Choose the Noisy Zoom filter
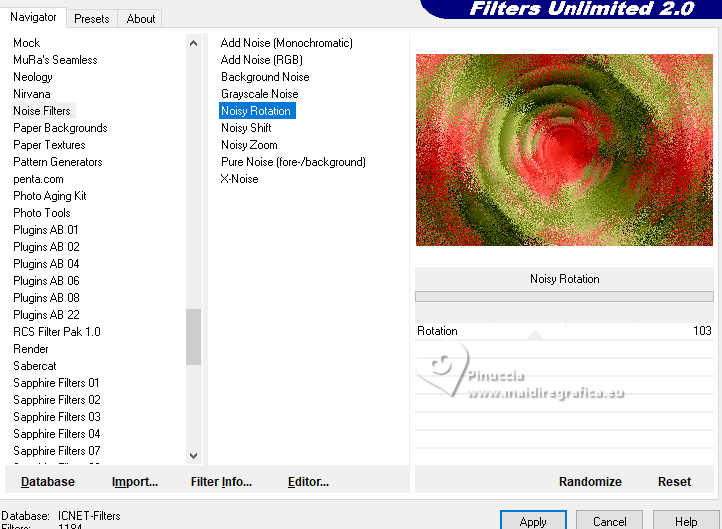Image resolution: width=722 pixels, height=529 pixels. point(249,145)
